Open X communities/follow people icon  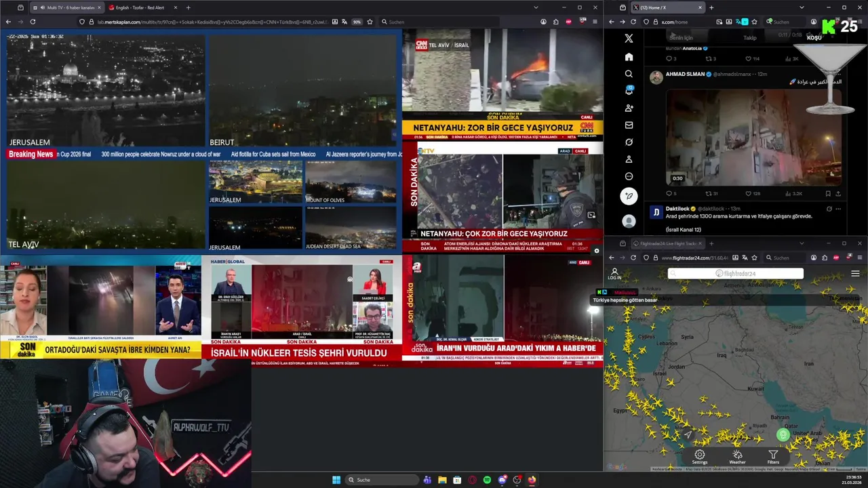tap(629, 108)
